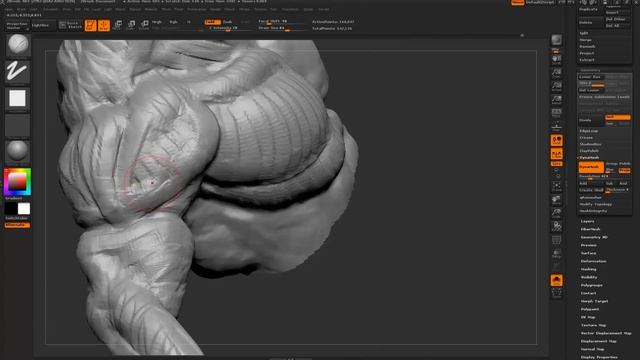The image size is (640, 360).
Task: Toggle the orange Solo mode icon
Action: (x=557, y=280)
